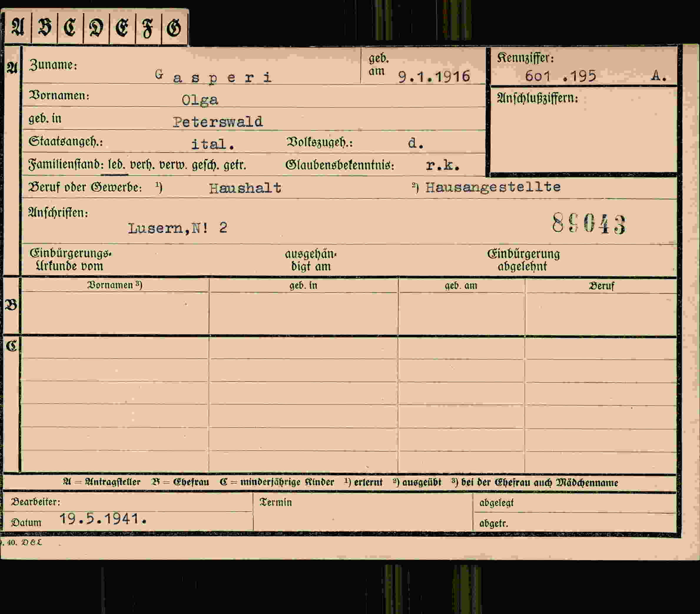Screen dimensions: 700x614
Task: Click the Kennziffer number '601 .195'
Action: tap(560, 76)
